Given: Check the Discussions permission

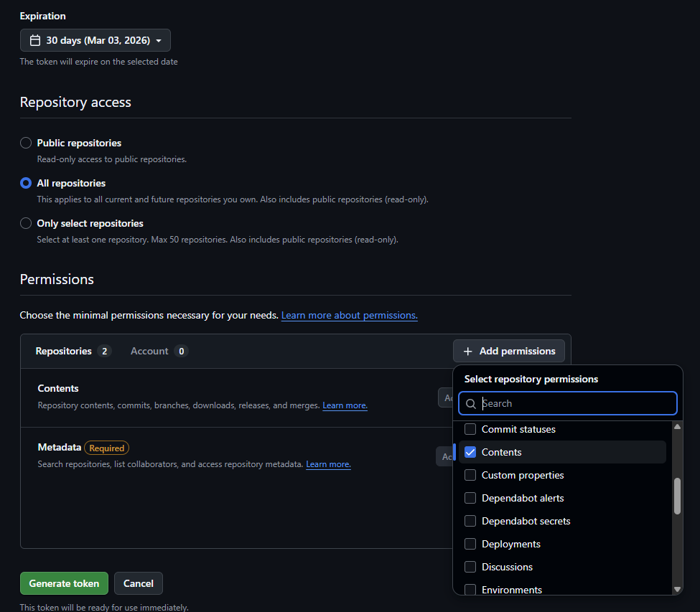Looking at the screenshot, I should [470, 567].
